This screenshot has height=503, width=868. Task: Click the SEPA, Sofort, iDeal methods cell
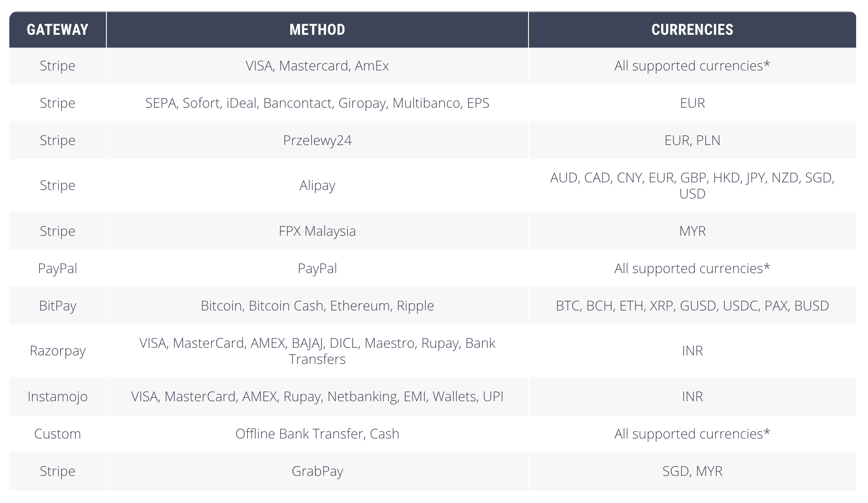click(317, 103)
